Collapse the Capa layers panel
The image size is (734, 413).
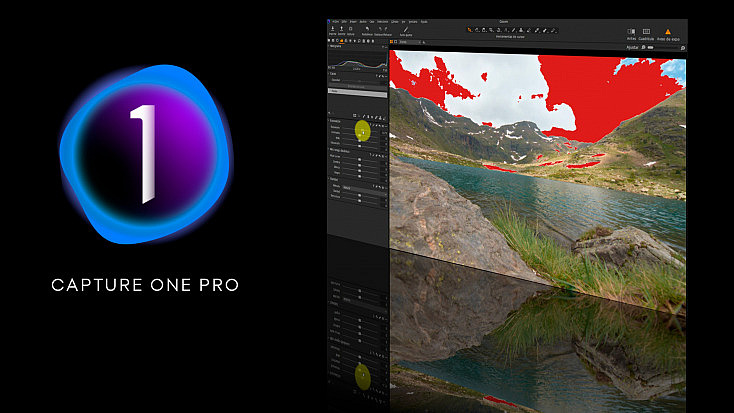pyautogui.click(x=329, y=74)
